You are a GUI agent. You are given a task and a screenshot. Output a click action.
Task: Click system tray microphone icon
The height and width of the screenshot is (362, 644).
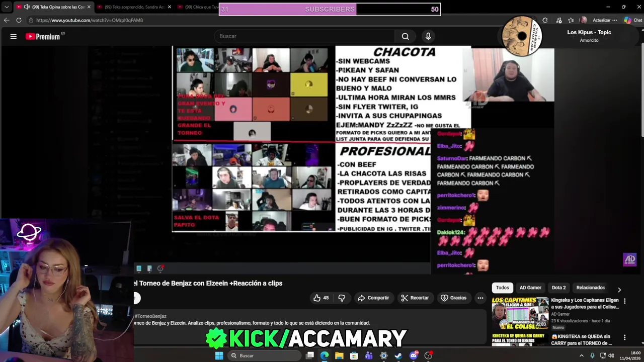592,355
